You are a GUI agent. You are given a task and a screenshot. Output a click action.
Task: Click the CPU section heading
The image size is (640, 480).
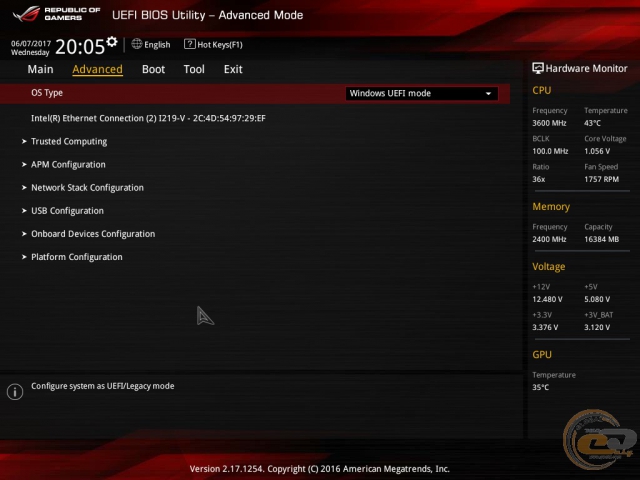click(x=542, y=90)
